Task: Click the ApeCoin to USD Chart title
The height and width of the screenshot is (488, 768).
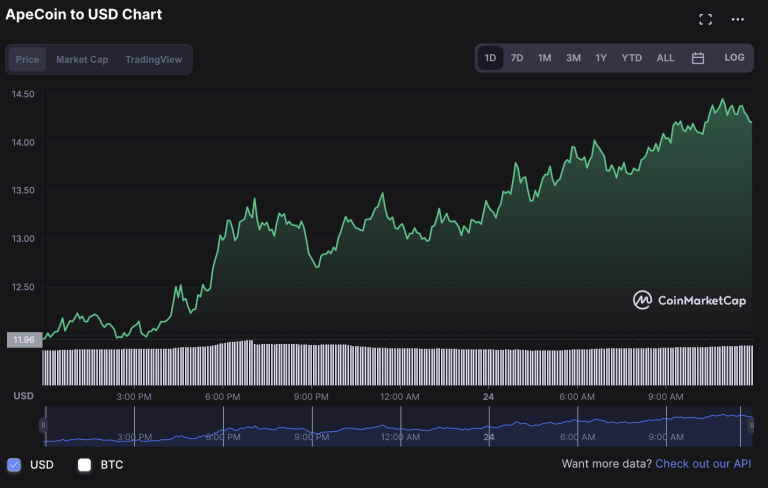Action: click(84, 14)
